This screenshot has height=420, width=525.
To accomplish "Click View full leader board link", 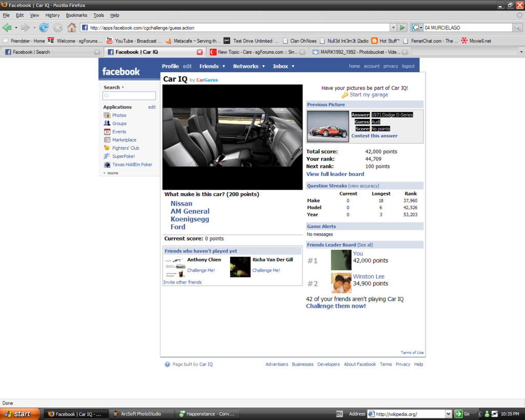I will pos(335,174).
